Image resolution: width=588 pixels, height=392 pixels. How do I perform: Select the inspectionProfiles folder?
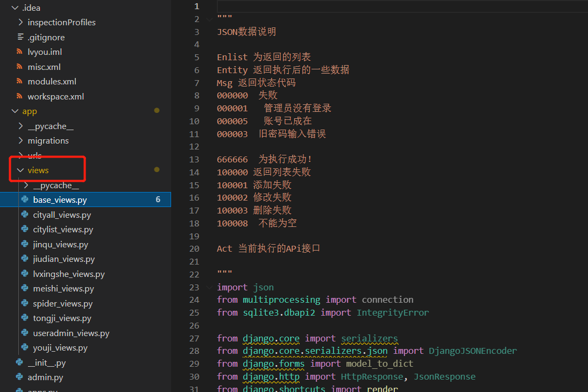pyautogui.click(x=61, y=23)
